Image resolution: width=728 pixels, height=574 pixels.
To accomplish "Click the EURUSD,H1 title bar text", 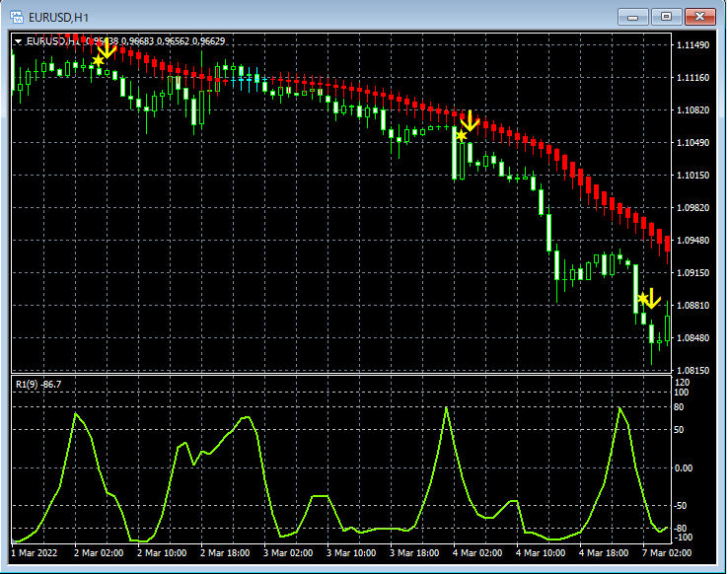I will (58, 18).
